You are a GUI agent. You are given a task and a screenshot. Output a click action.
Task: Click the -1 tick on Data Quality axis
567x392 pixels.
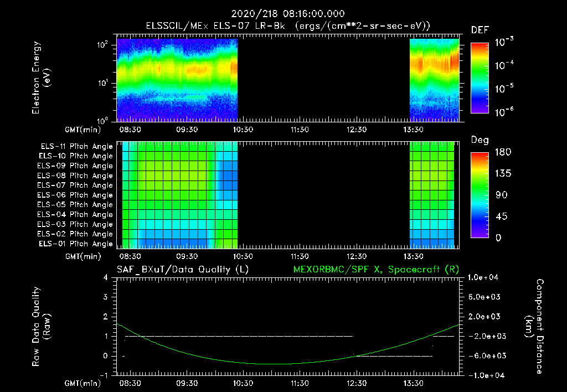104,375
